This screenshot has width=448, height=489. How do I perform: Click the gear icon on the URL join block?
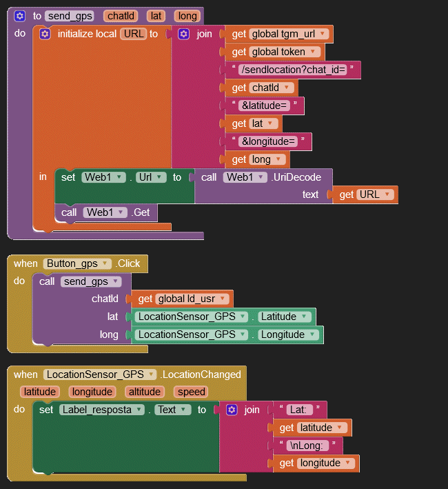point(184,34)
